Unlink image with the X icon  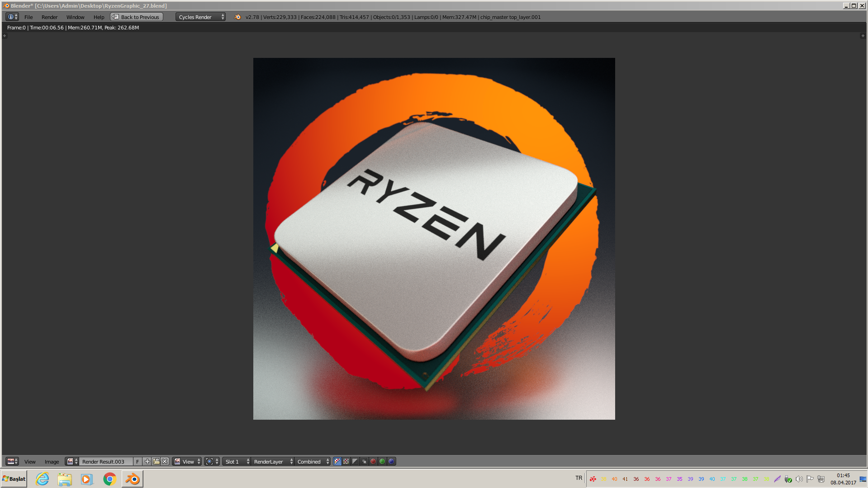[x=165, y=461]
